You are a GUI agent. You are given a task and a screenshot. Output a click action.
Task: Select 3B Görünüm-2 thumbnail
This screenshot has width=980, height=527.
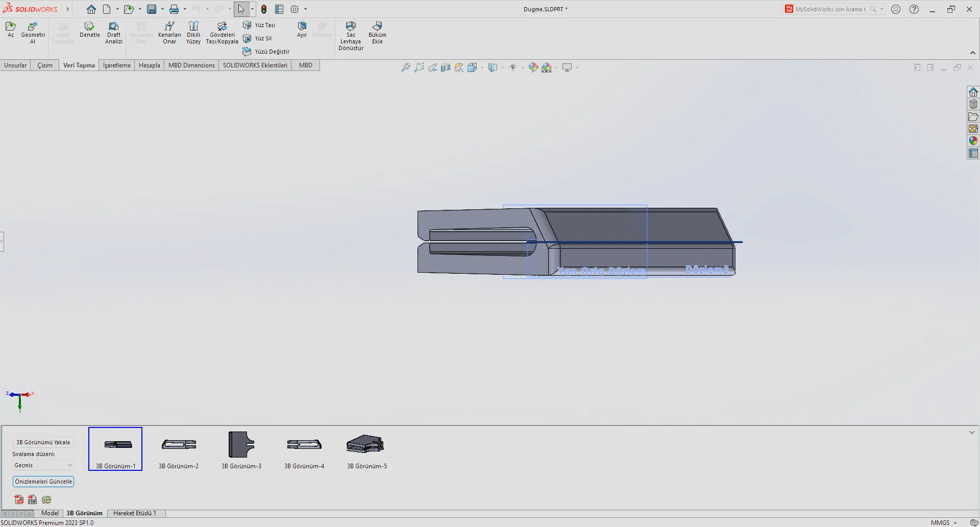179,449
